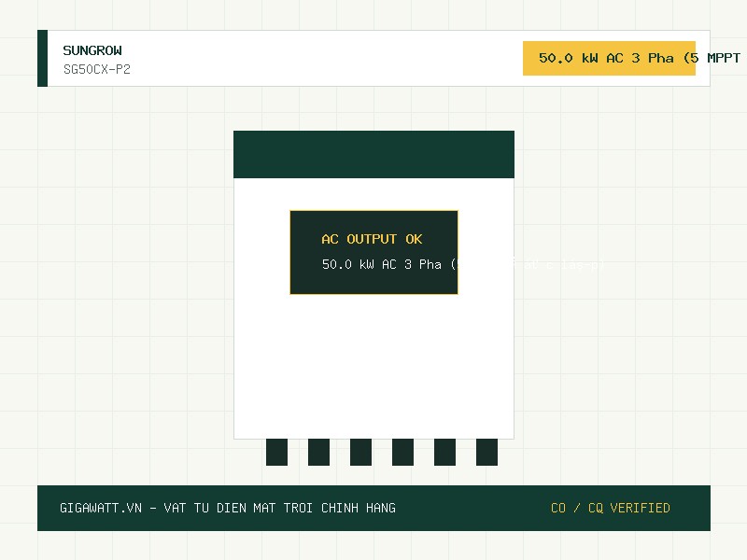Screen dimensions: 747x560
Task: Click the second inverter connector from left
Action: click(318, 452)
